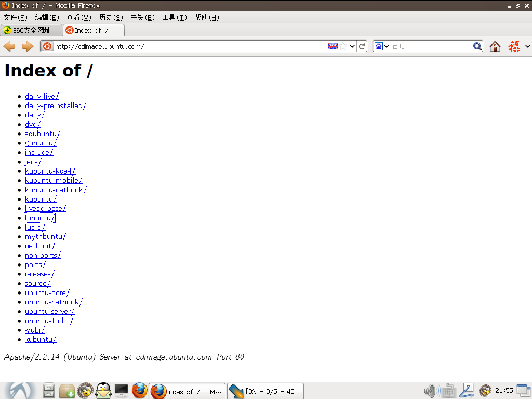Open the releases/ directory link
The image size is (532, 399).
39,274
